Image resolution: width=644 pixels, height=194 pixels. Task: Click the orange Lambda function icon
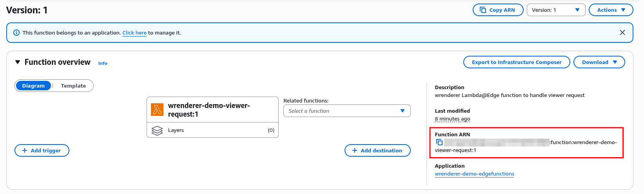157,110
